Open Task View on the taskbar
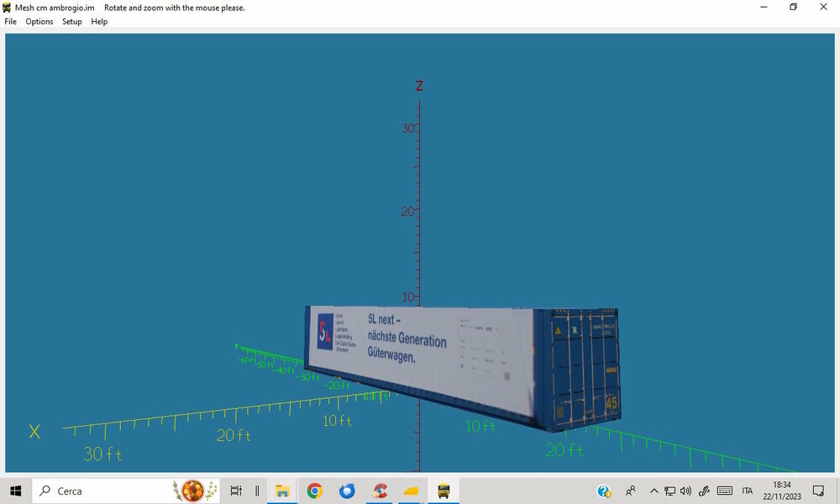Viewport: 840px width, 504px height. [x=236, y=491]
